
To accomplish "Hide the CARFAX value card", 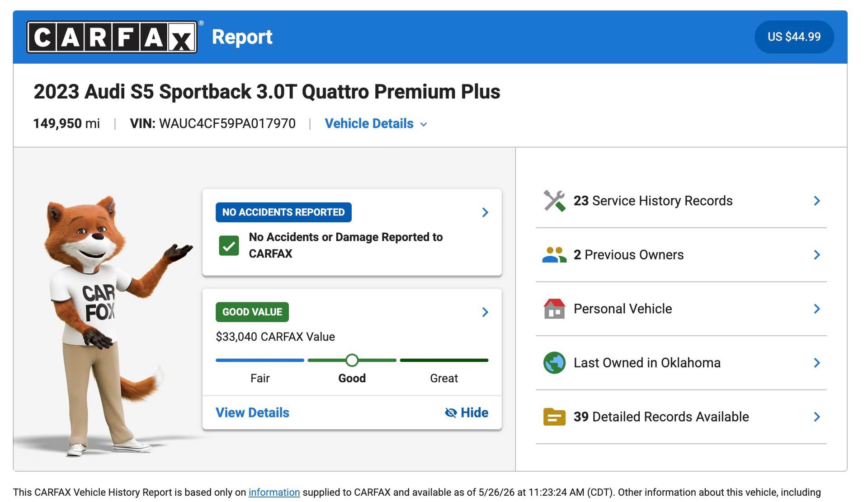I will tap(467, 413).
